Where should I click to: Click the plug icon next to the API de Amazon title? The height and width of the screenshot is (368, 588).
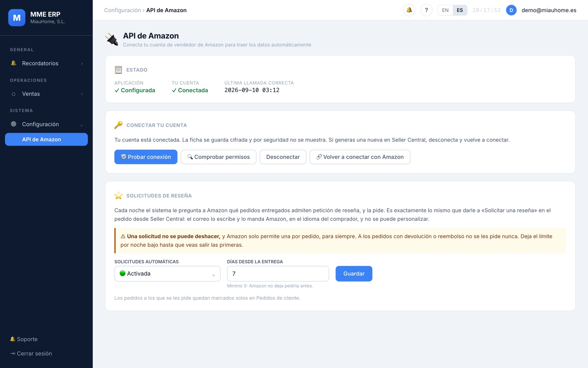tap(112, 39)
